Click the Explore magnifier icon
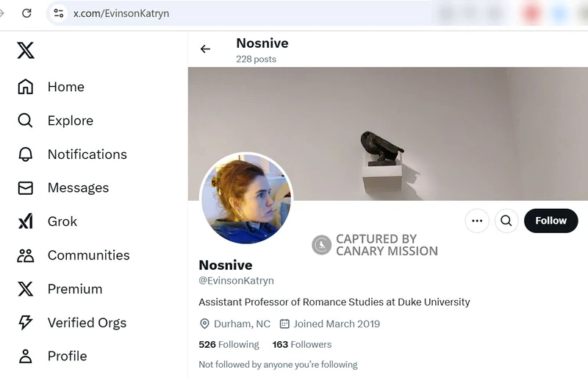The height and width of the screenshot is (378, 588). pyautogui.click(x=26, y=121)
